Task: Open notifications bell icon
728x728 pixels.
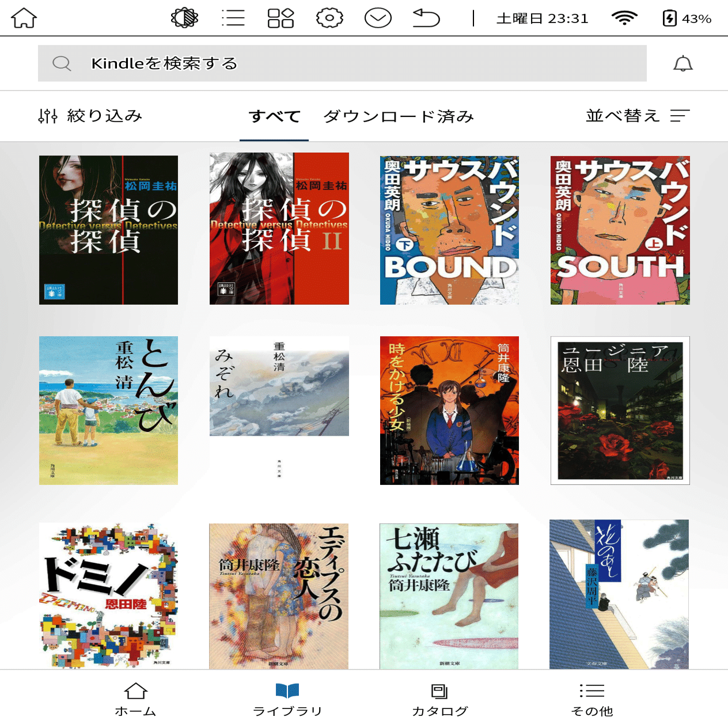Action: [683, 63]
